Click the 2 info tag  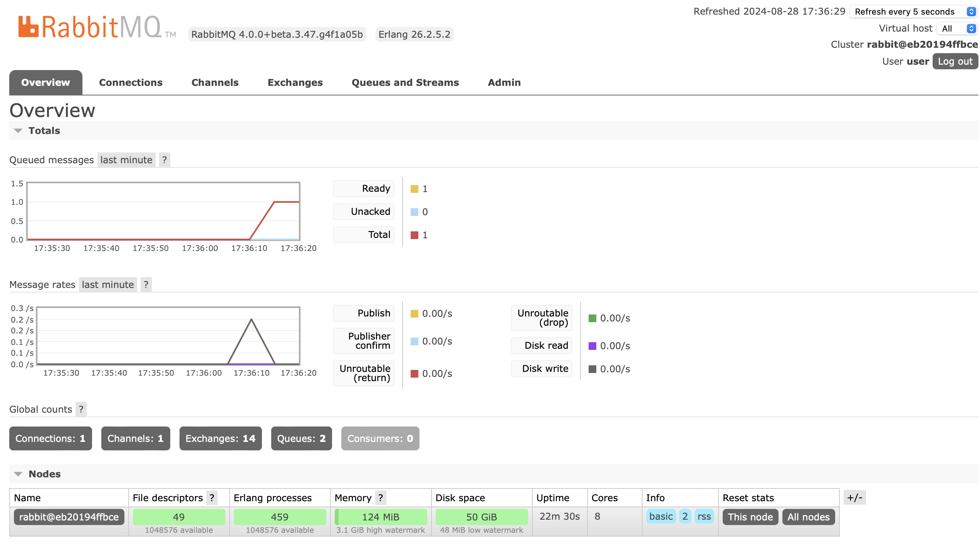click(685, 516)
